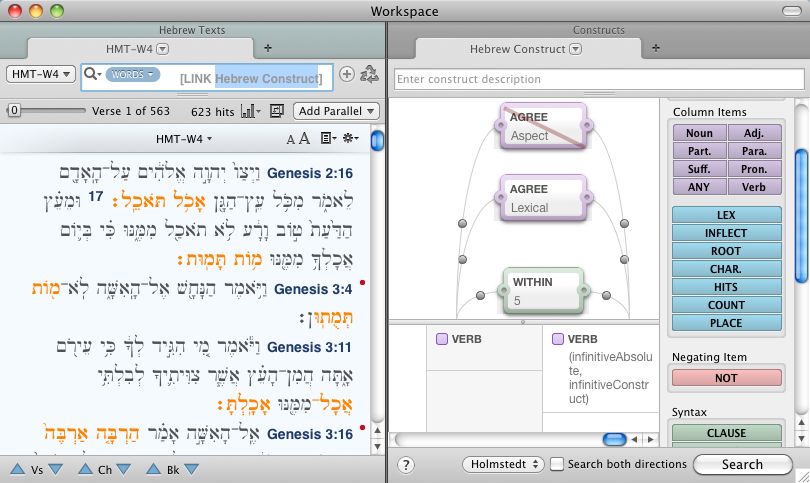Add a new tab in Hebrew Texts
The width and height of the screenshot is (810, 483).
tap(267, 48)
